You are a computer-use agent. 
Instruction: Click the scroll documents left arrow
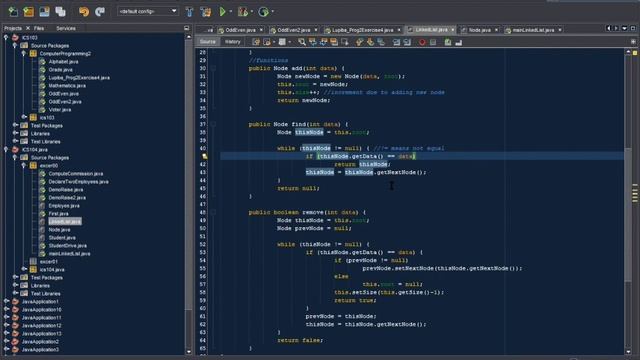pyautogui.click(x=609, y=29)
